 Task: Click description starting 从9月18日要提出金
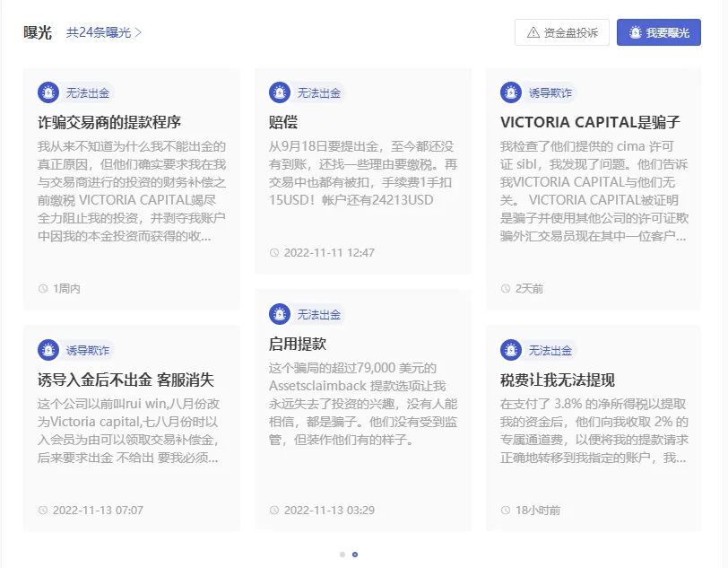pos(363,173)
